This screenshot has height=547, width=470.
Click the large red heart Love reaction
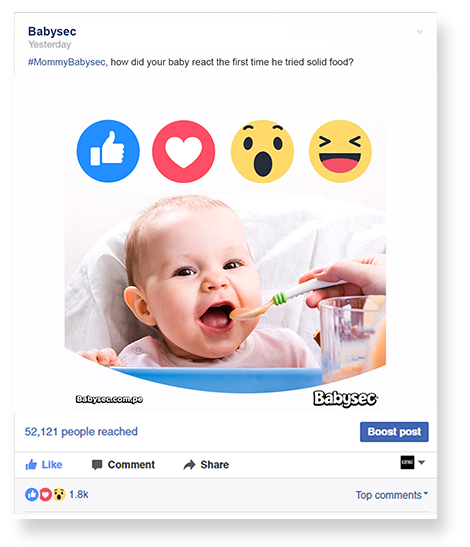184,151
